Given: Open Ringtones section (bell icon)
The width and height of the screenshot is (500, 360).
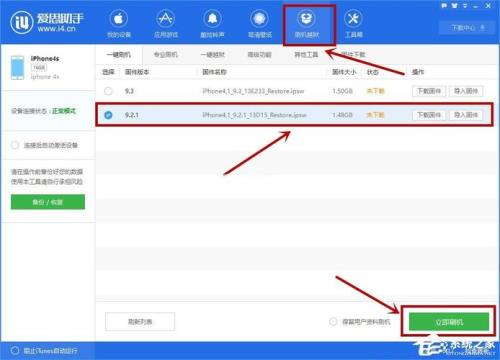Looking at the screenshot, I should (x=212, y=24).
